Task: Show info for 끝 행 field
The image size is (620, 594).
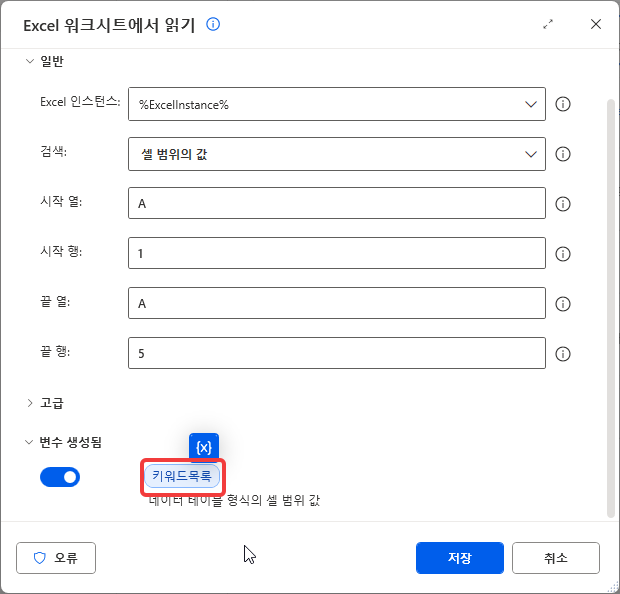Action: tap(563, 354)
